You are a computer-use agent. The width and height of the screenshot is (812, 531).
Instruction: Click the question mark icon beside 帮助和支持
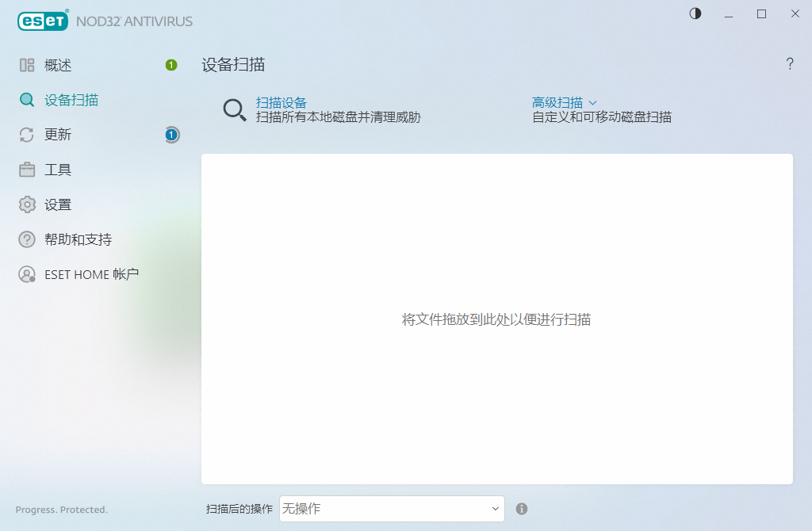coord(27,239)
